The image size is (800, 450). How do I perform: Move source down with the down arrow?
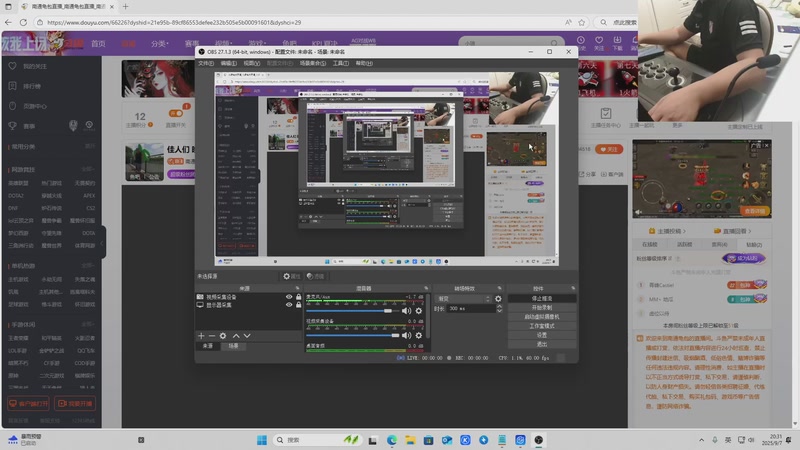(247, 336)
